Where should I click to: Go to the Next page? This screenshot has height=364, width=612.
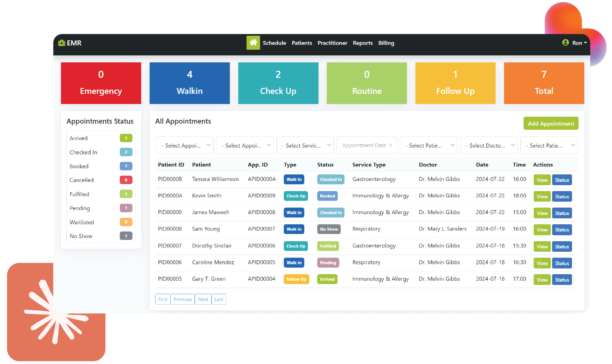[203, 299]
